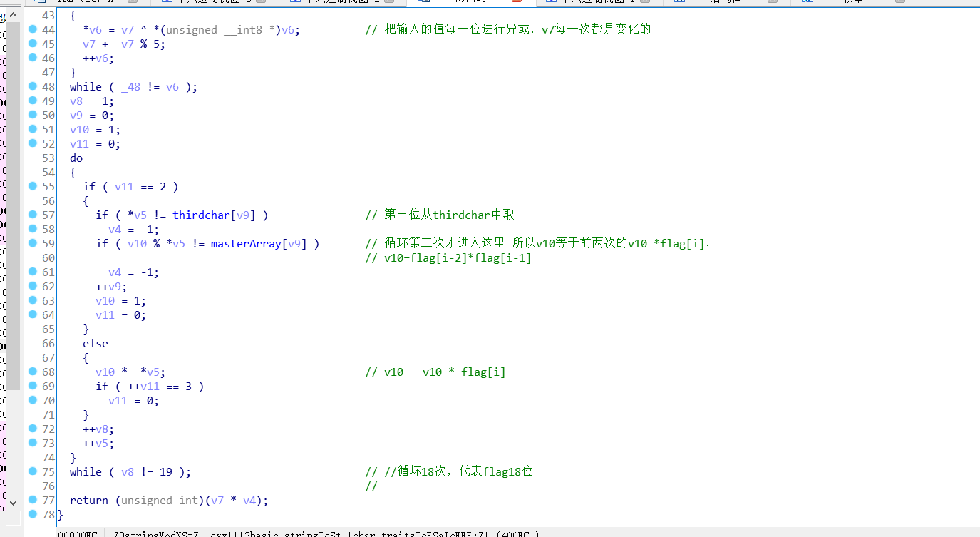This screenshot has width=980, height=537.
Task: Click line number 60 in the gutter
Action: point(48,257)
